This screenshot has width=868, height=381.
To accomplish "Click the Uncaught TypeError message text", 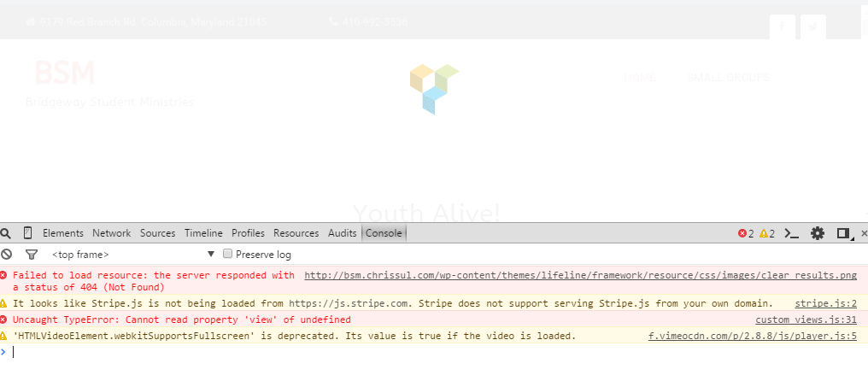I will pos(182,319).
